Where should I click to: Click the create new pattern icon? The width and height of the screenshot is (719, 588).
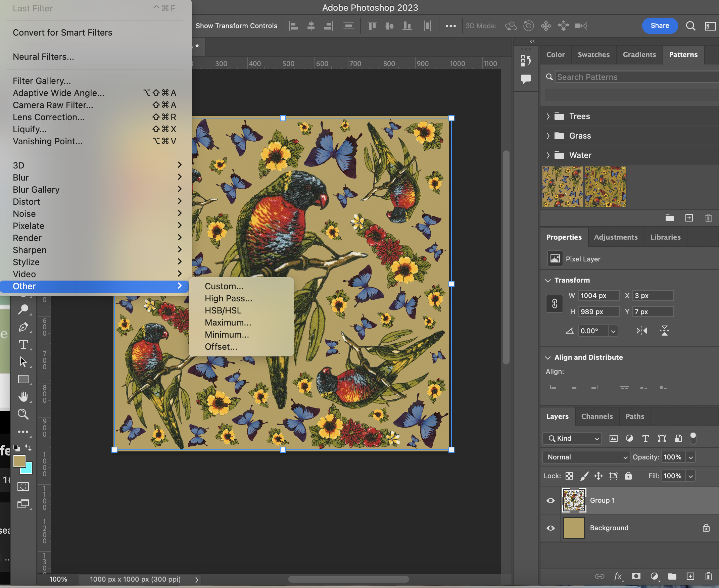coord(689,218)
